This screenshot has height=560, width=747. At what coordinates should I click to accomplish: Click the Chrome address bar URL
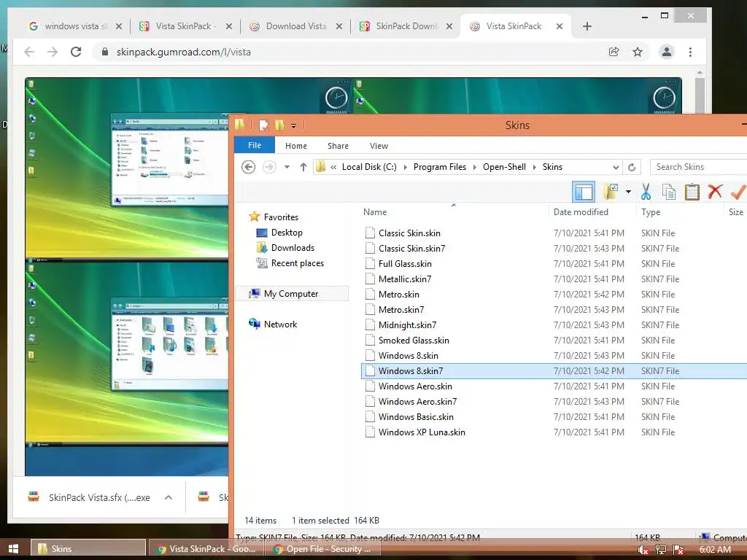click(184, 52)
